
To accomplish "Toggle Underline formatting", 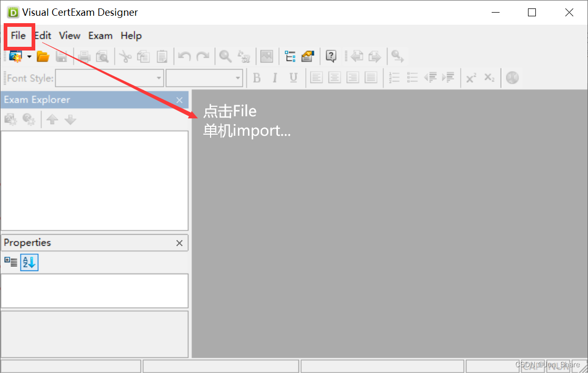I will 293,78.
